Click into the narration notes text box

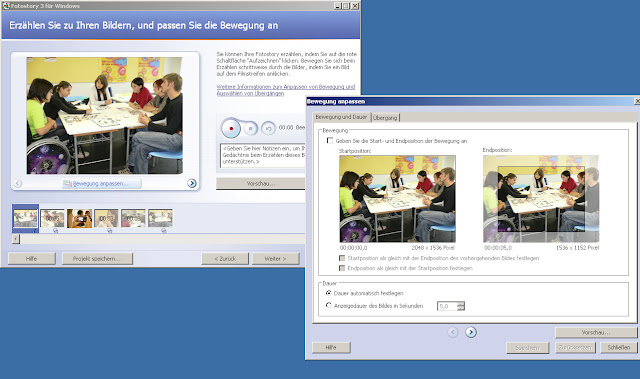pos(263,155)
